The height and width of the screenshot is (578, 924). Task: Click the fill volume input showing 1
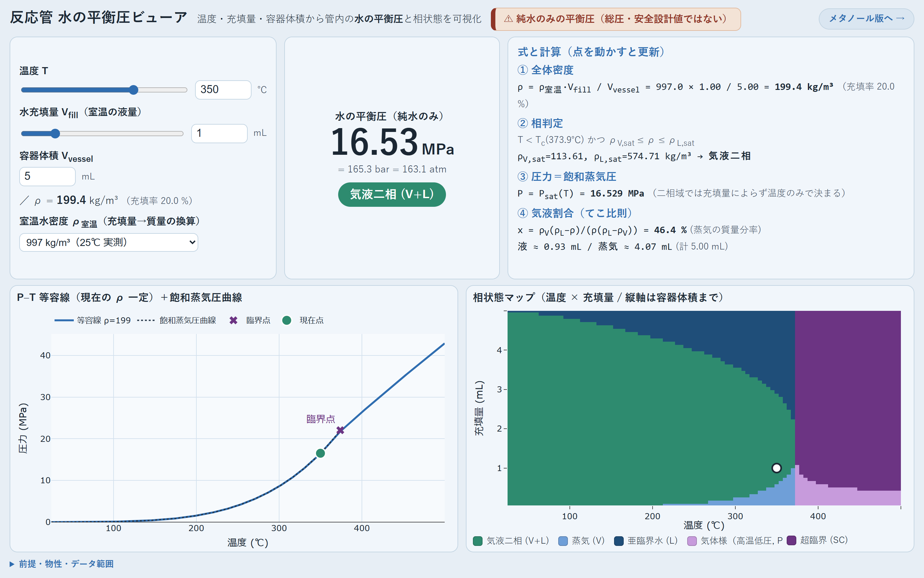(x=219, y=133)
